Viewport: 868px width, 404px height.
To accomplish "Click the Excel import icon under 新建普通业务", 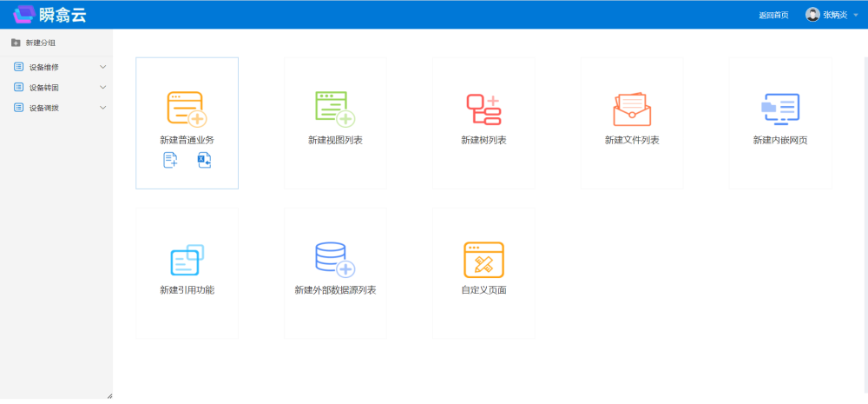I will pos(204,160).
